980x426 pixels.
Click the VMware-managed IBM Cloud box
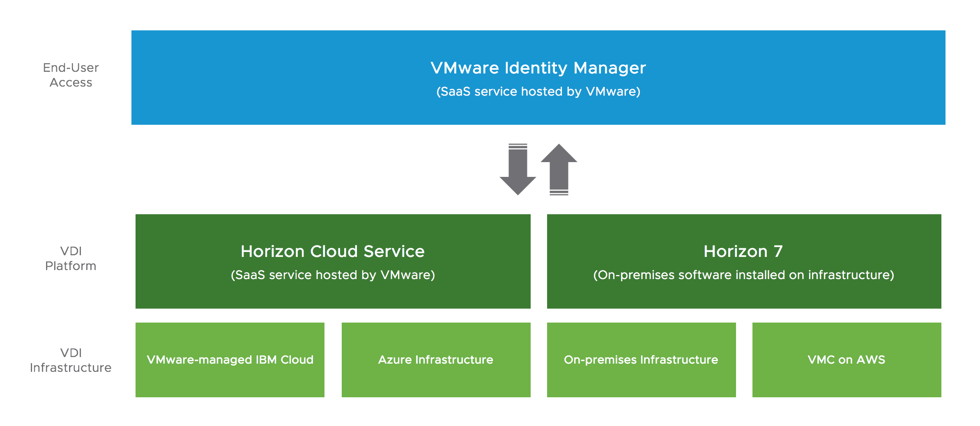(x=230, y=360)
